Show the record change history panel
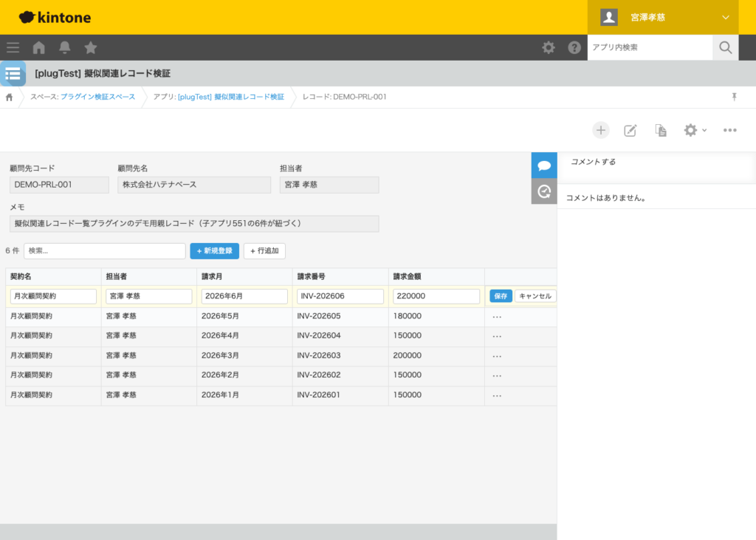The width and height of the screenshot is (756, 540). [x=544, y=192]
